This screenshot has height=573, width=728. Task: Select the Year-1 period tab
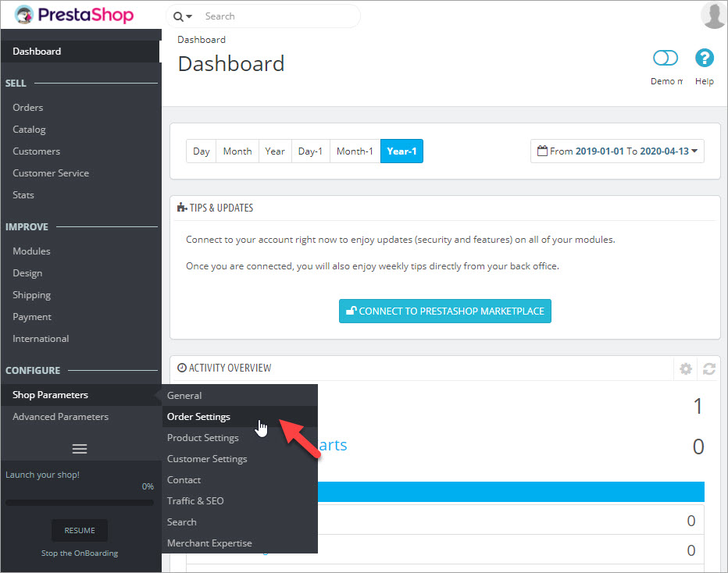401,151
